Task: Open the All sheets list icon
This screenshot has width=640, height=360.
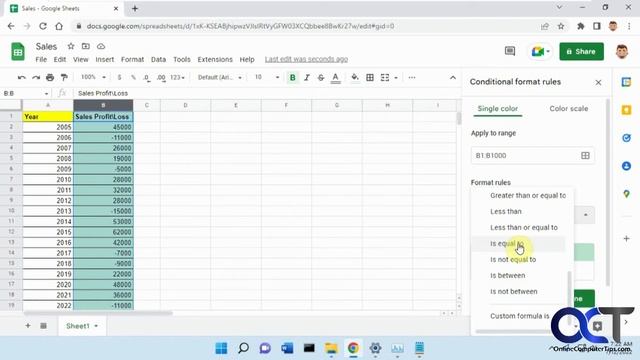Action: pos(43,326)
